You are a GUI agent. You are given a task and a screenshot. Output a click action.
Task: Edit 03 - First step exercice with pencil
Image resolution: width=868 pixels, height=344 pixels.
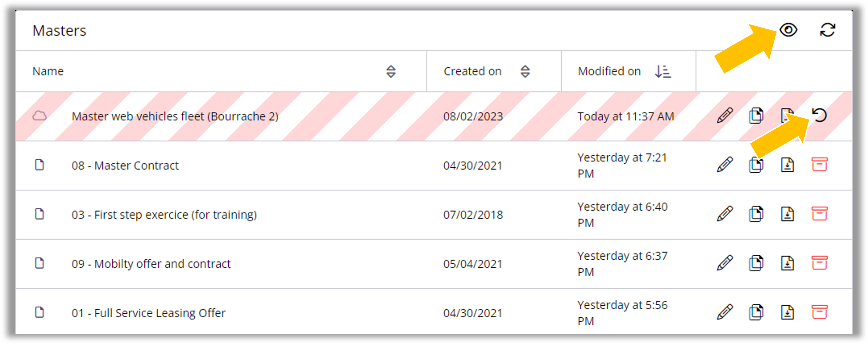[x=725, y=214]
